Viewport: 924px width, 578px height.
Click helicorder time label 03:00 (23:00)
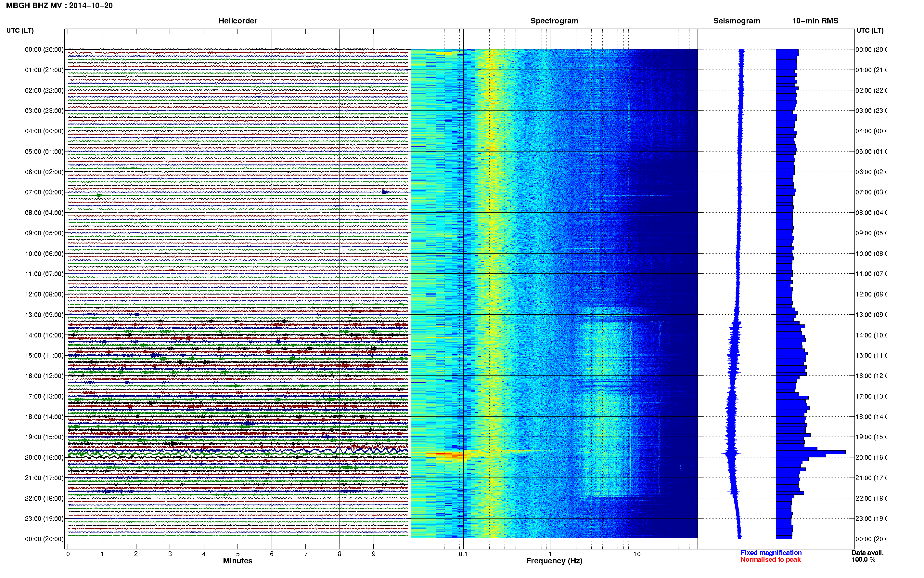[x=44, y=111]
